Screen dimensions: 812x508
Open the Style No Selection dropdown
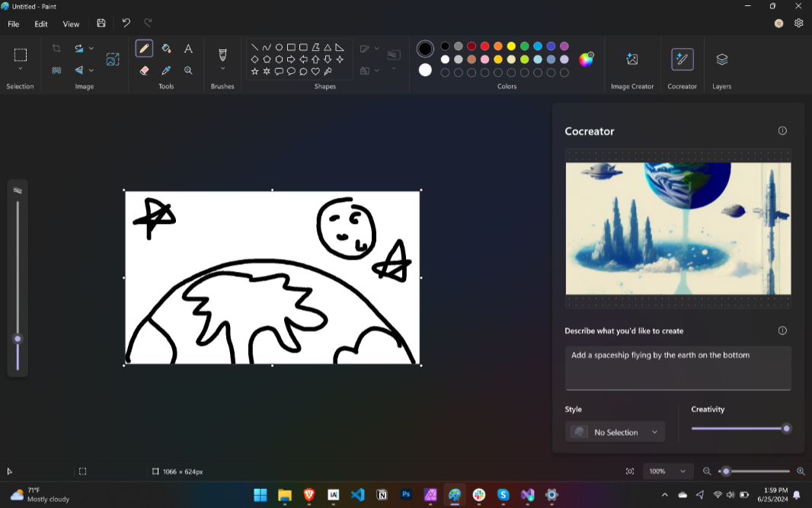[x=615, y=432]
